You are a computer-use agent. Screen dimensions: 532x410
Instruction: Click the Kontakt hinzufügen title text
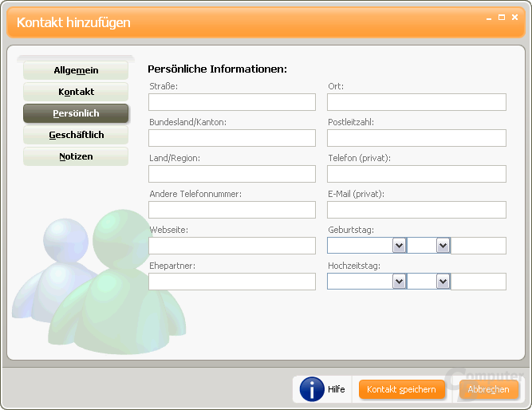(x=73, y=22)
